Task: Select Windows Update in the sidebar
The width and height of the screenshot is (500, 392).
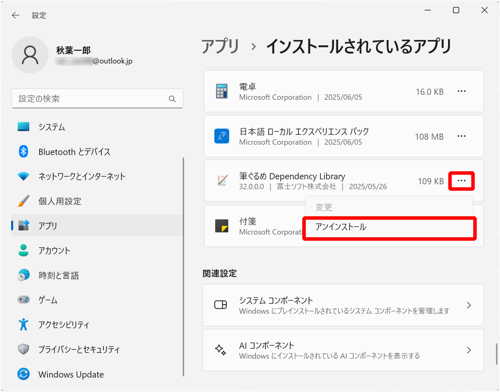Action: tap(71, 375)
